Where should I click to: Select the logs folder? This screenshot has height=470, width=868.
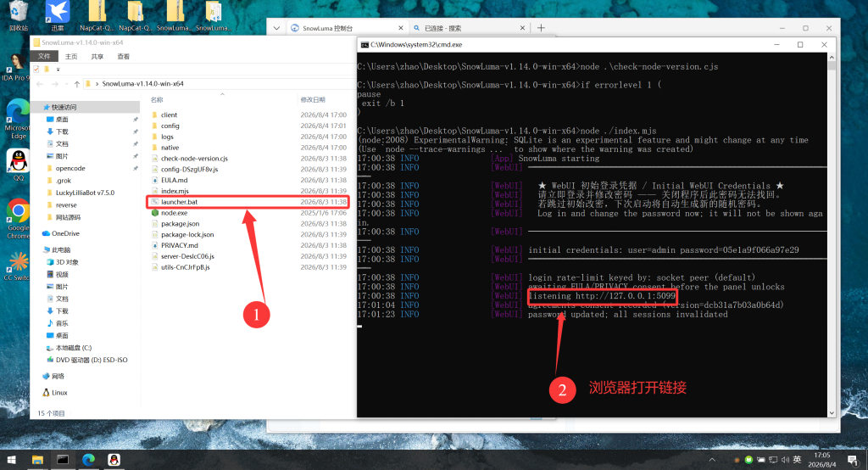tap(167, 137)
